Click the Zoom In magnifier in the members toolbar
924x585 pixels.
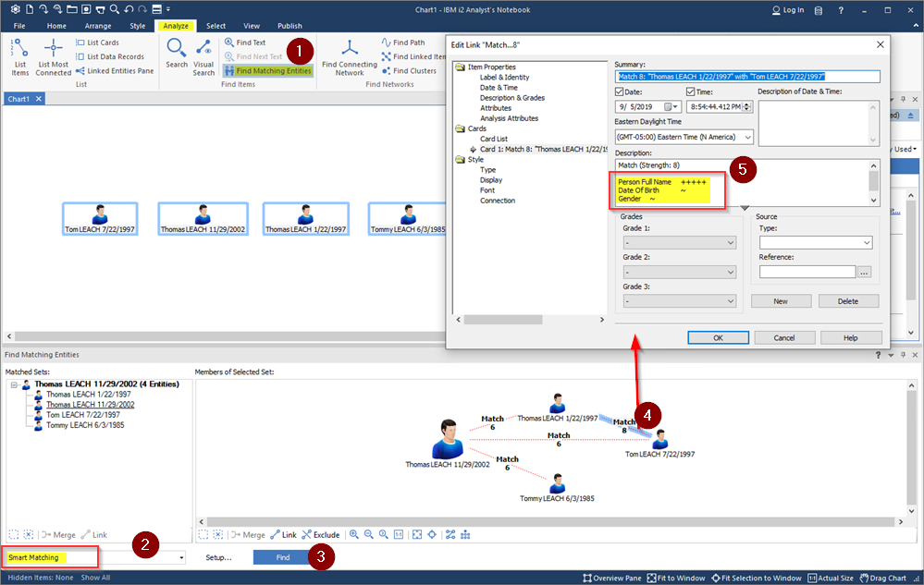click(x=355, y=534)
